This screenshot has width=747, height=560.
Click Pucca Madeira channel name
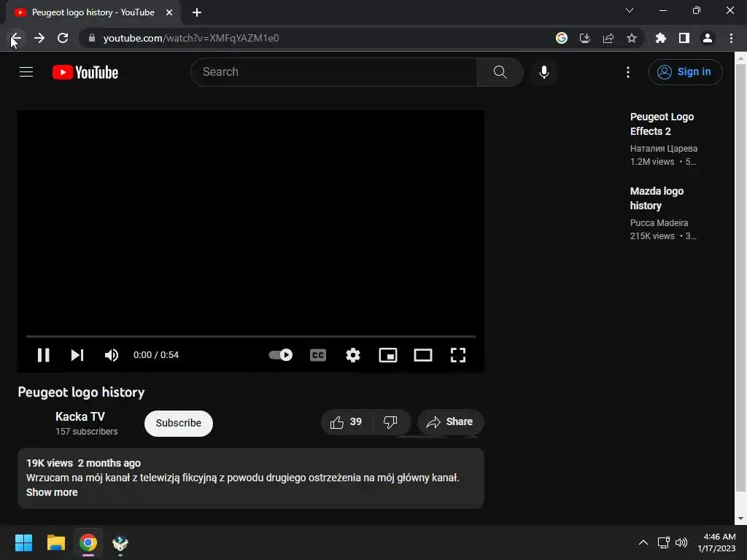(x=659, y=223)
